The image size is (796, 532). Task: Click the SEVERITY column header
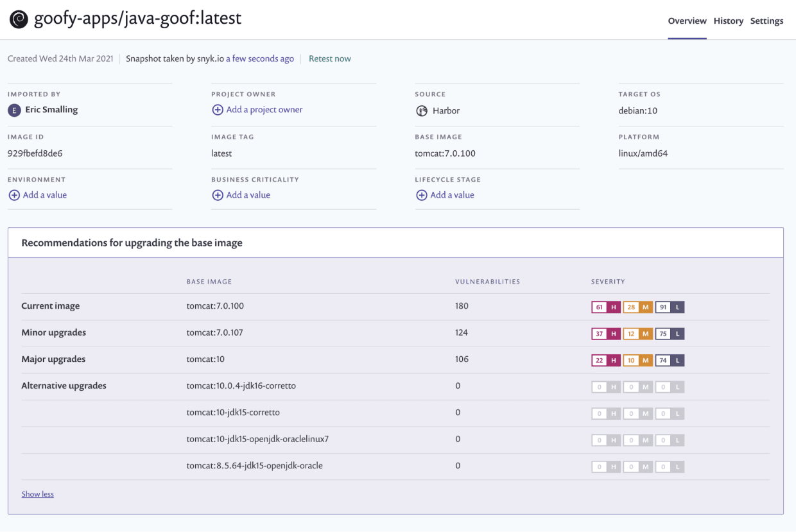click(x=608, y=282)
